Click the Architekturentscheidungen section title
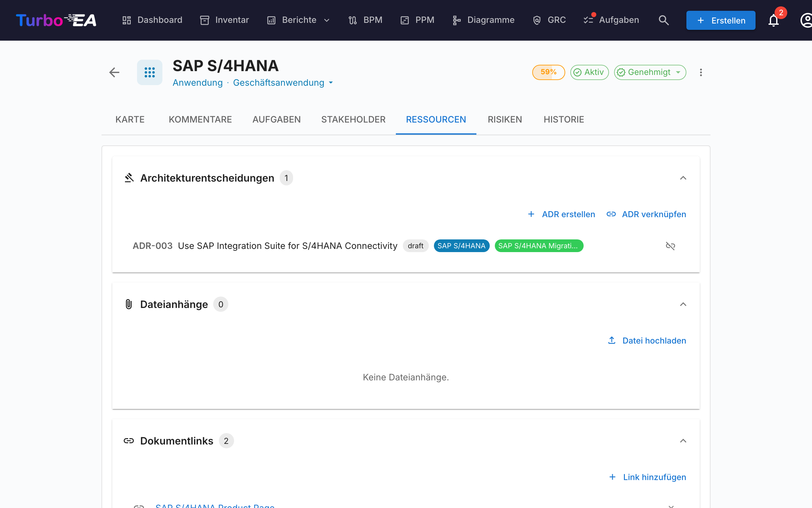 (x=207, y=178)
